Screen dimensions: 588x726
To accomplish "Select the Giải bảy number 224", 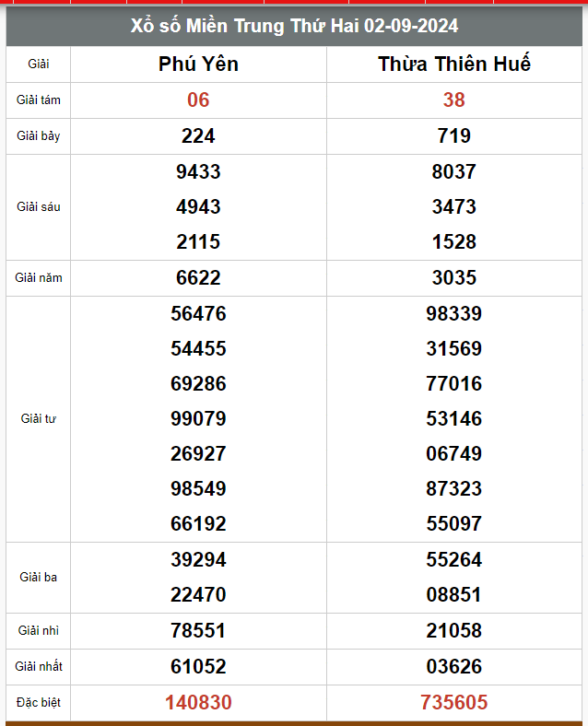I will click(198, 136).
